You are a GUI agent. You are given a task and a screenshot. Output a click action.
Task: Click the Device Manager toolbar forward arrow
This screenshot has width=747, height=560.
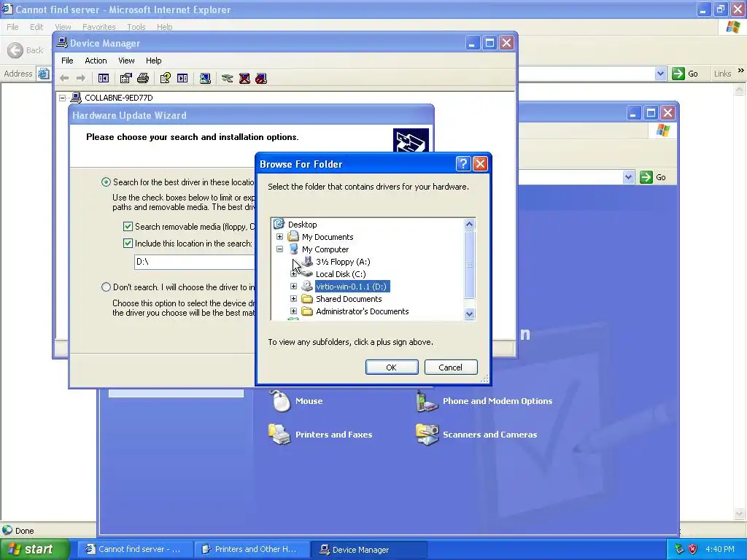(81, 78)
